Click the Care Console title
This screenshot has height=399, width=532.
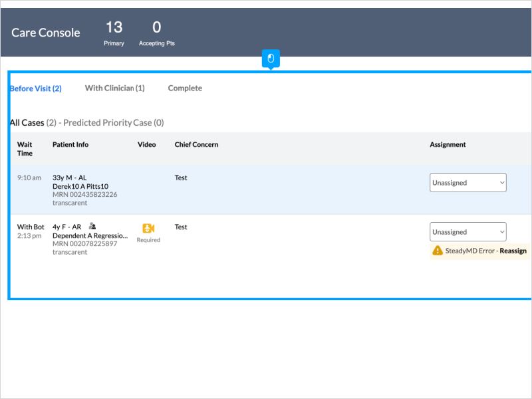pos(46,33)
